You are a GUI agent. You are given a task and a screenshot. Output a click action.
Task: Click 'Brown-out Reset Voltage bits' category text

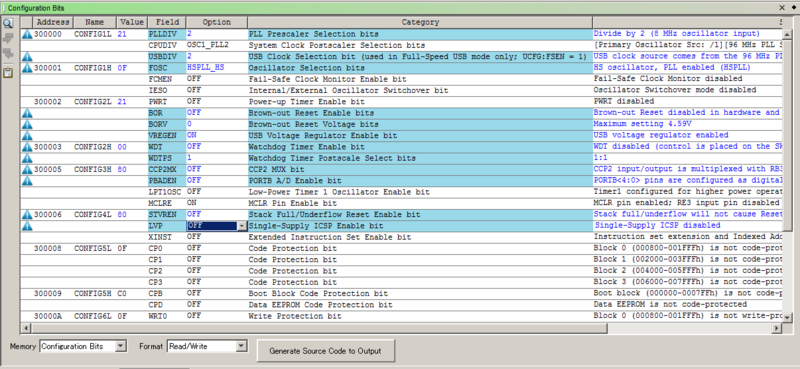(x=313, y=125)
